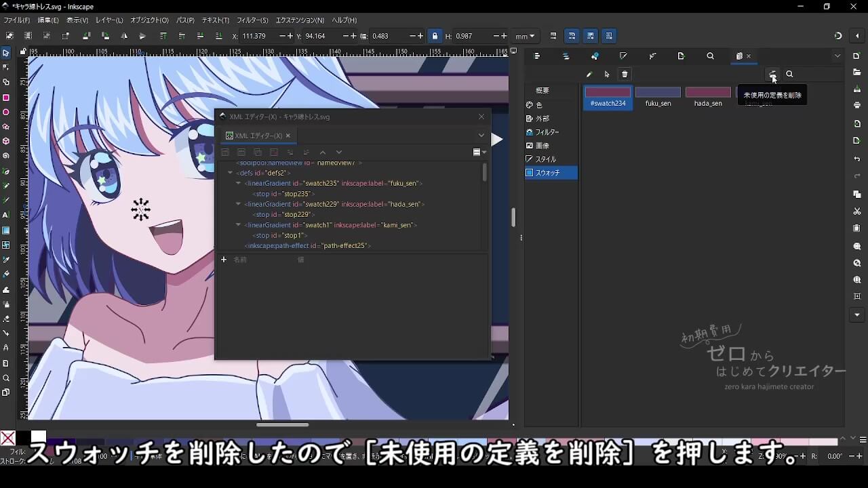Select the Selector arrow tool
The image size is (868, 488).
pos(6,53)
